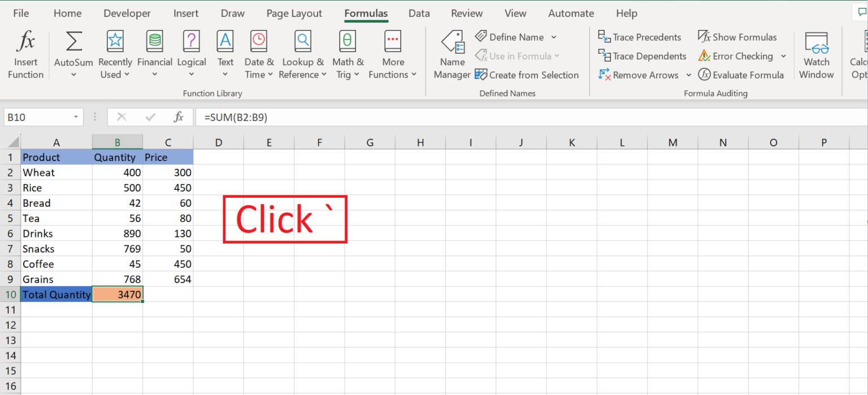Trace Dependents for the active cell
Image resolution: width=868 pixels, height=395 pixels.
642,56
